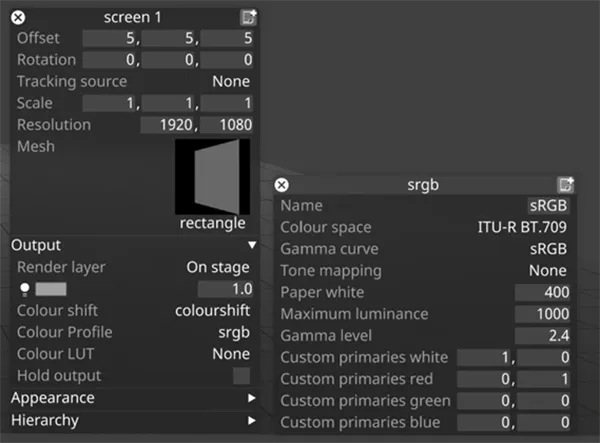Open the Colour LUT None selector
The height and width of the screenshot is (443, 600).
[231, 354]
